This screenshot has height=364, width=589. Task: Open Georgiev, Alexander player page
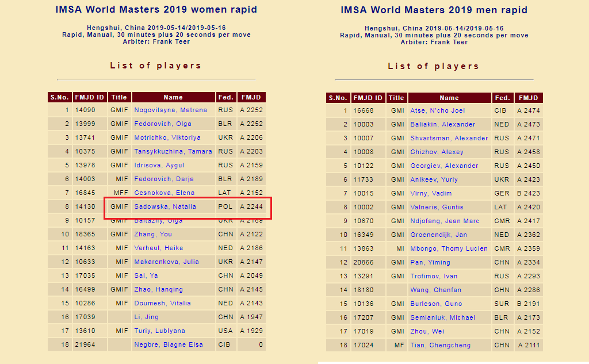coord(445,166)
